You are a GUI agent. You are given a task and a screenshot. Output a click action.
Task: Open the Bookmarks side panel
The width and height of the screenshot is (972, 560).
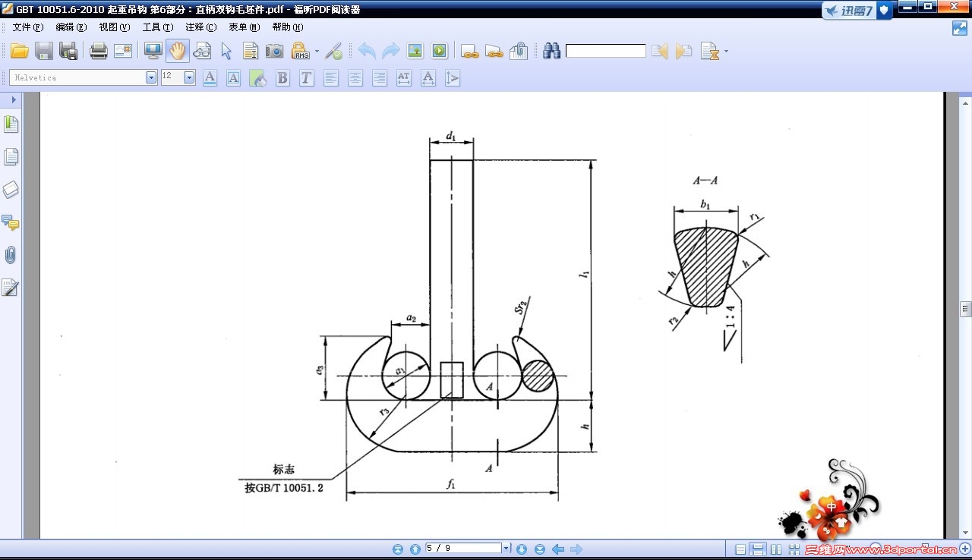click(x=11, y=124)
